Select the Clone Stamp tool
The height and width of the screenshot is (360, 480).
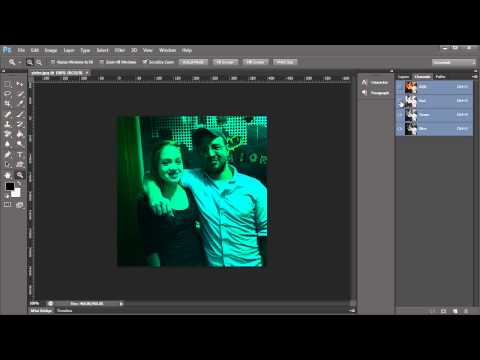point(7,124)
